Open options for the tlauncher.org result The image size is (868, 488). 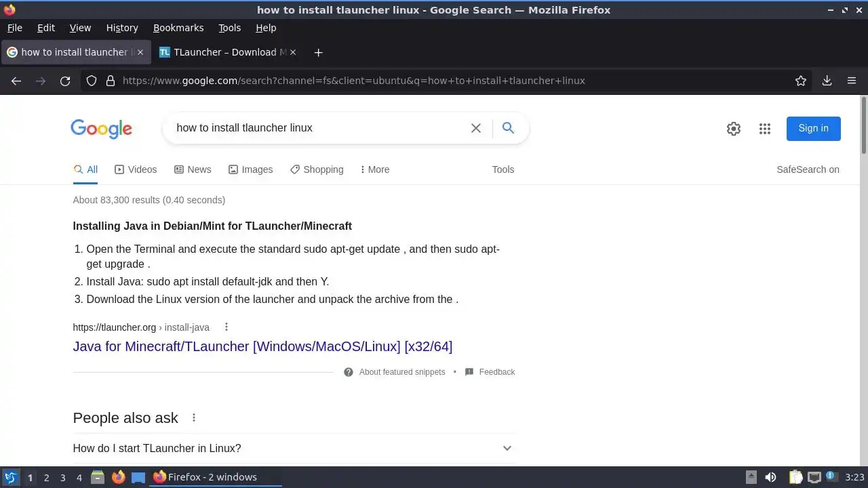coord(226,327)
